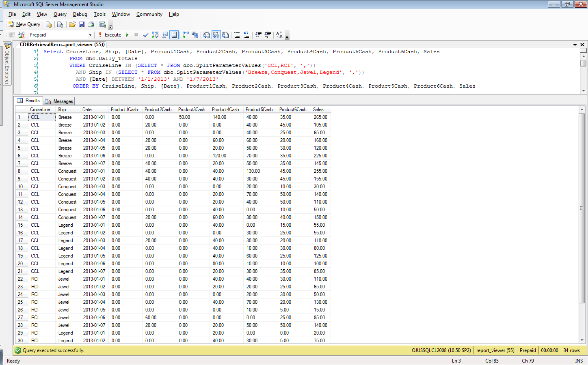Expand the Object Explorer side panel
588x365 pixels.
click(x=7, y=65)
